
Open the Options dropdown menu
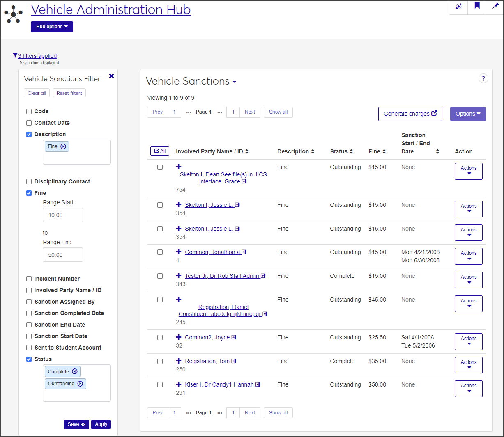click(467, 114)
